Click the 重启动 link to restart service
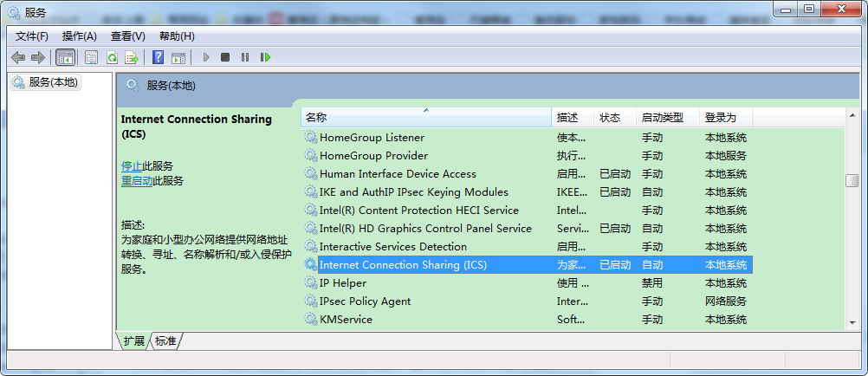 point(137,181)
